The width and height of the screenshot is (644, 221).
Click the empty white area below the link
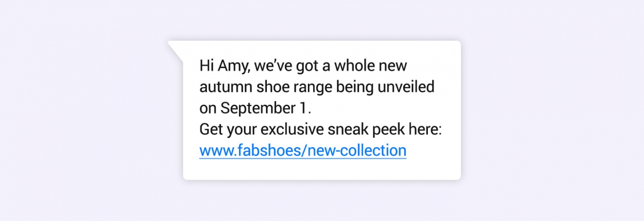[322, 169]
